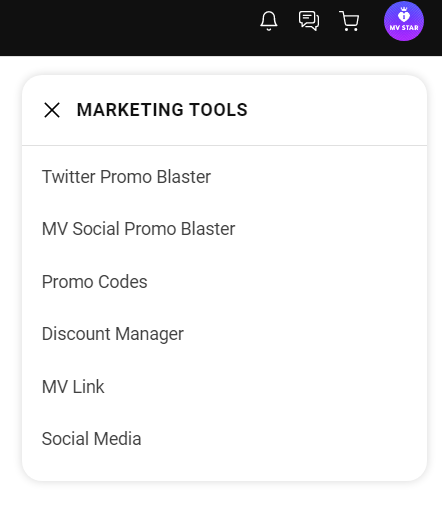Open the messages chat bubble icon
This screenshot has width=442, height=505.
[309, 21]
